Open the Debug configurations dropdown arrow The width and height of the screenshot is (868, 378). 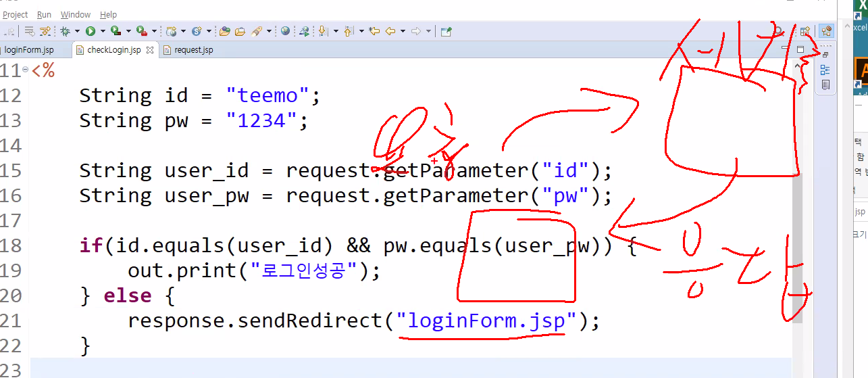coord(77,31)
